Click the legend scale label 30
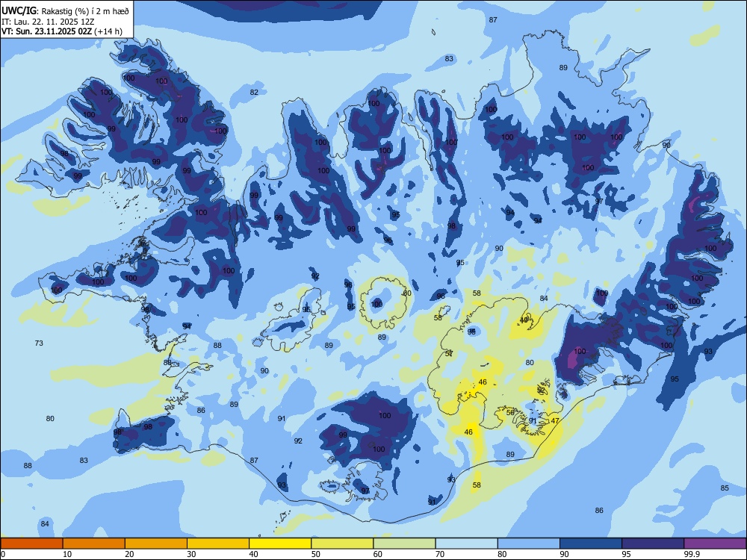The height and width of the screenshot is (560, 747). pyautogui.click(x=191, y=554)
